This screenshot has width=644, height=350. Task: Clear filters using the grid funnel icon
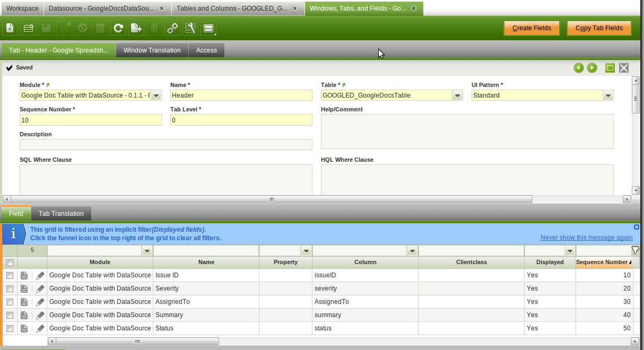coord(635,250)
